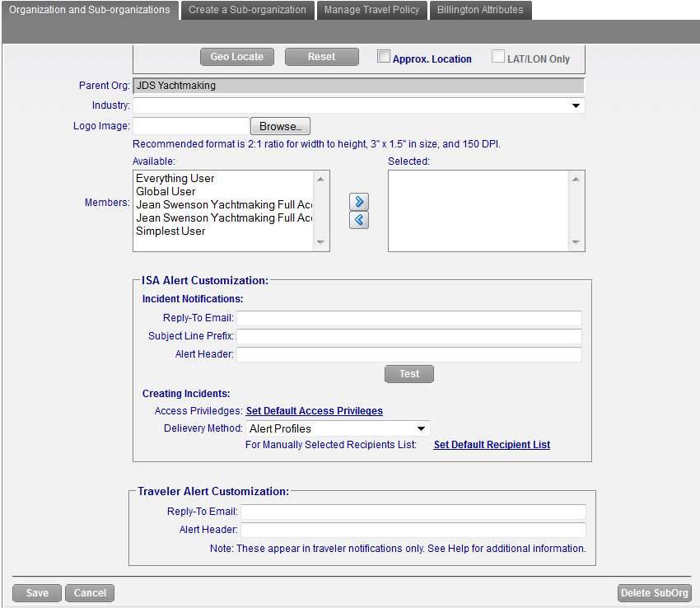The image size is (700, 608).
Task: Click the Delete SubOrg button
Action: (654, 593)
